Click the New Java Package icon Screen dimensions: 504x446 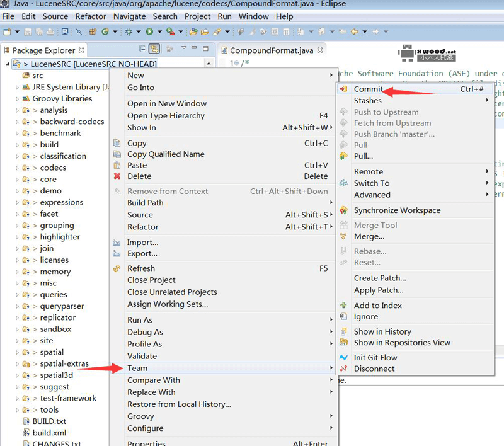point(93,31)
